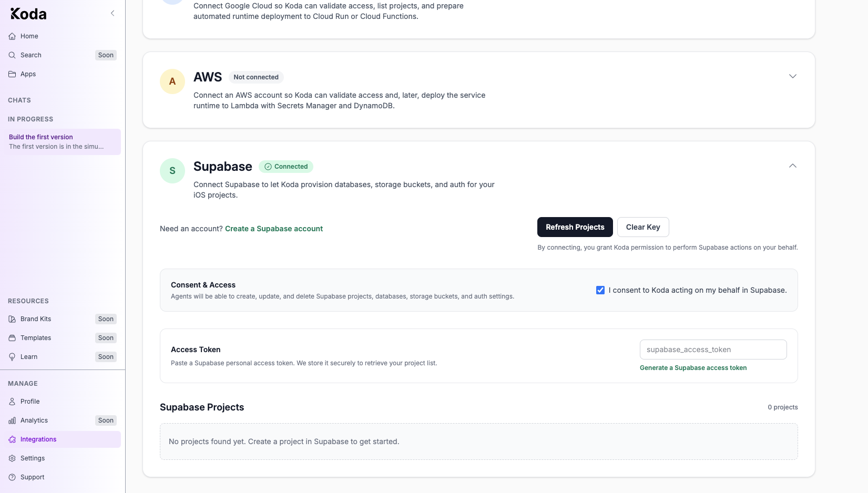This screenshot has width=868, height=493.
Task: Open the 'Build the first version' chat
Action: (x=63, y=142)
